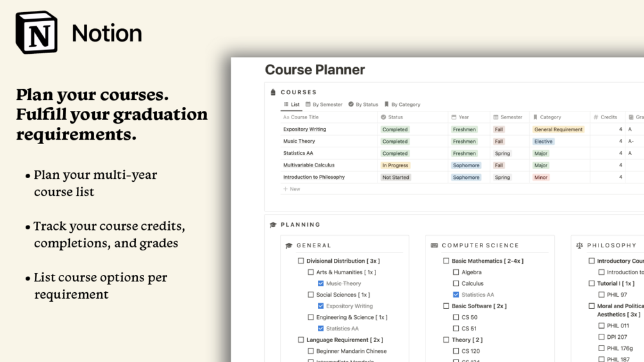Switch to the By Category view tab

point(402,104)
